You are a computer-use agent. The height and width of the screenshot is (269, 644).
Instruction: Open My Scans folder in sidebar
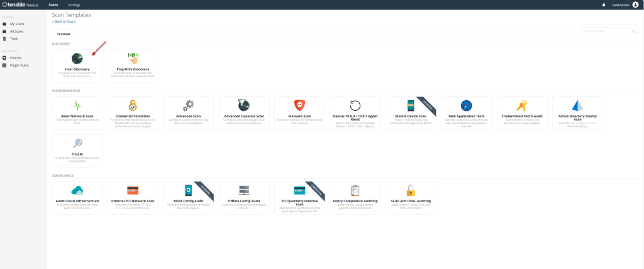17,24
